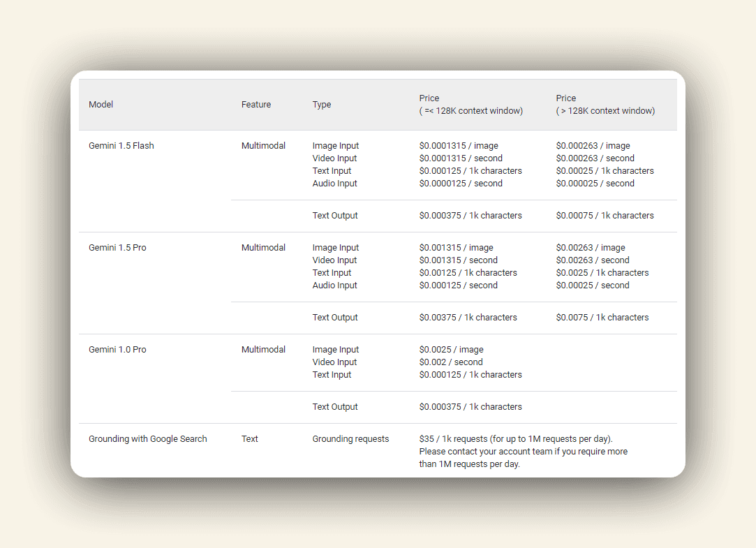
Task: Select the "$0.0075 / 1k characters" price
Action: [602, 318]
